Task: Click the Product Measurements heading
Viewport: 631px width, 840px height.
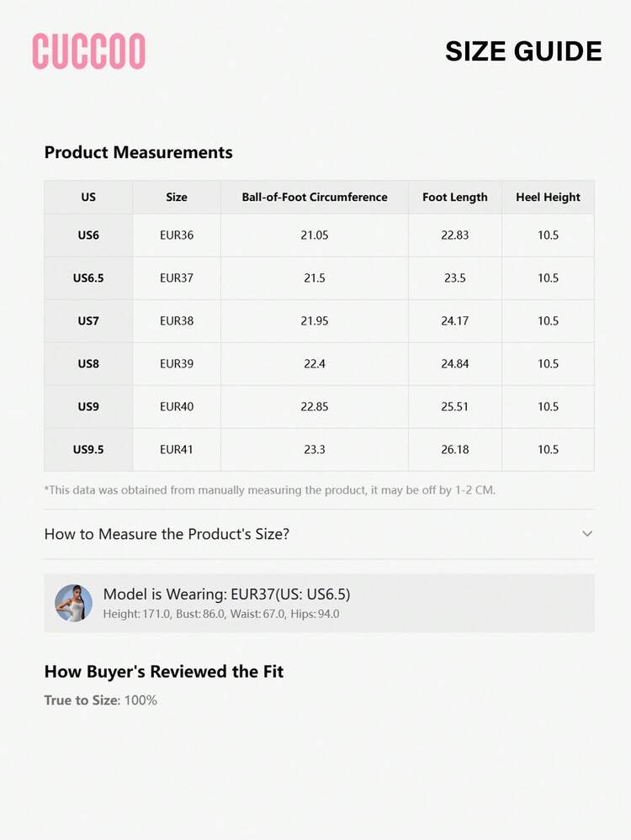Action: click(138, 152)
